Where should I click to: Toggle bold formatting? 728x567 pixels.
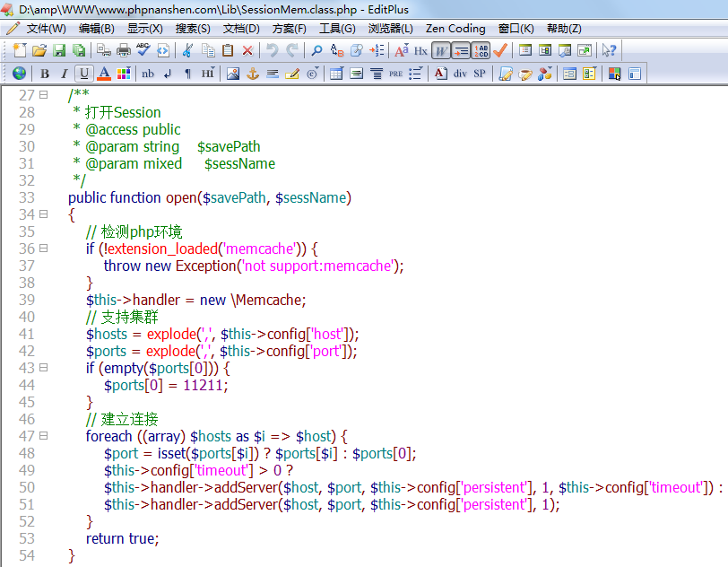pos(45,74)
